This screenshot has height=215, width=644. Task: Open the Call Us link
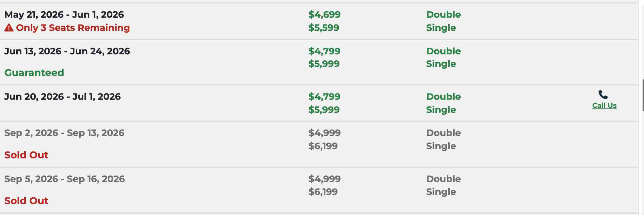(604, 106)
